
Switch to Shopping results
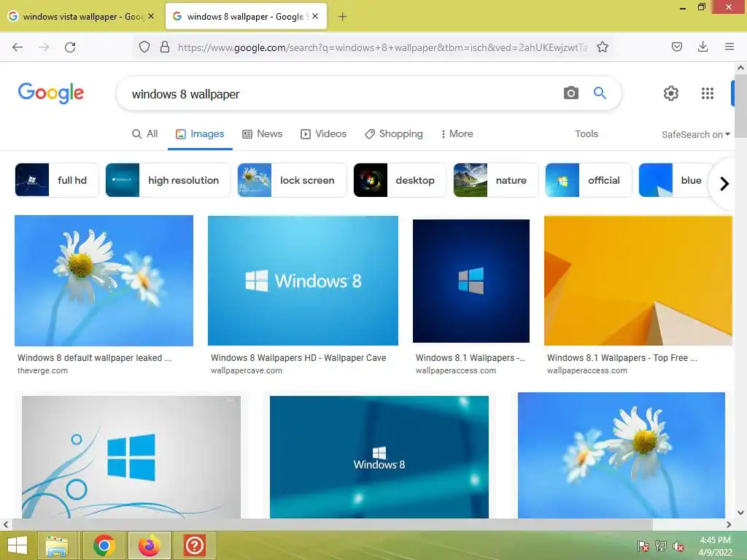click(394, 134)
